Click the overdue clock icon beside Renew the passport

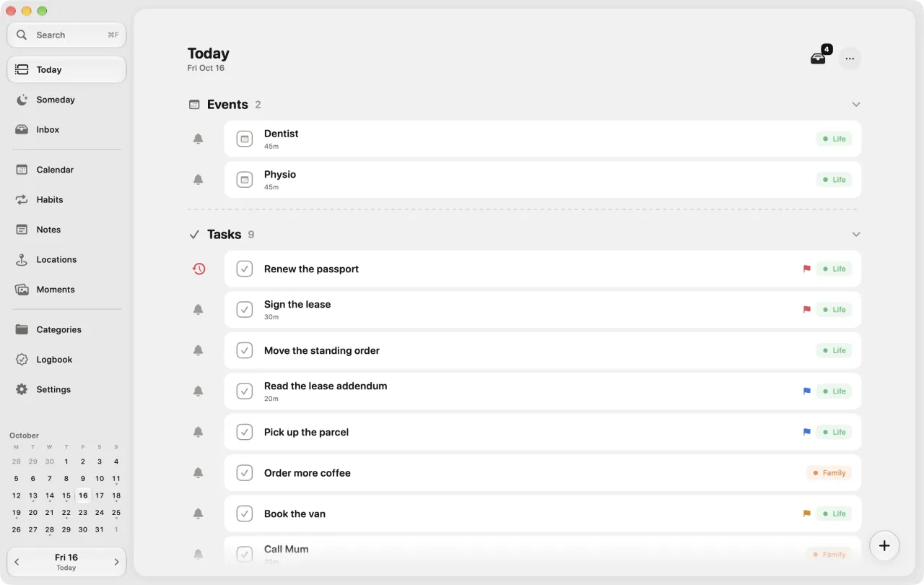point(199,269)
